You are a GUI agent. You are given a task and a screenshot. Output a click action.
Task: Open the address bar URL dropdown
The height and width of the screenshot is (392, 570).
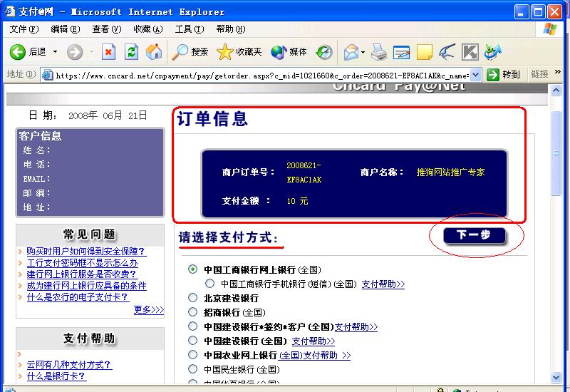(475, 75)
